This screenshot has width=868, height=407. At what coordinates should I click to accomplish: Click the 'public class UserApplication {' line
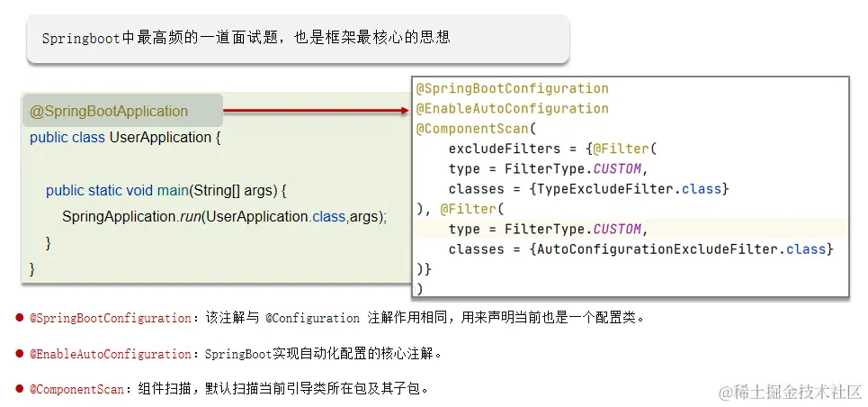[125, 138]
